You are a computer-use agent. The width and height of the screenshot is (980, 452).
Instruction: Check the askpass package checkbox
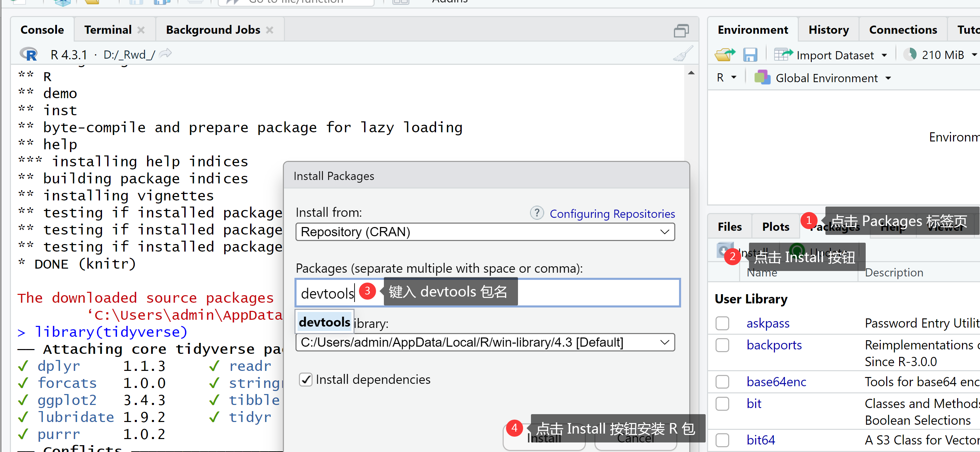click(x=722, y=323)
